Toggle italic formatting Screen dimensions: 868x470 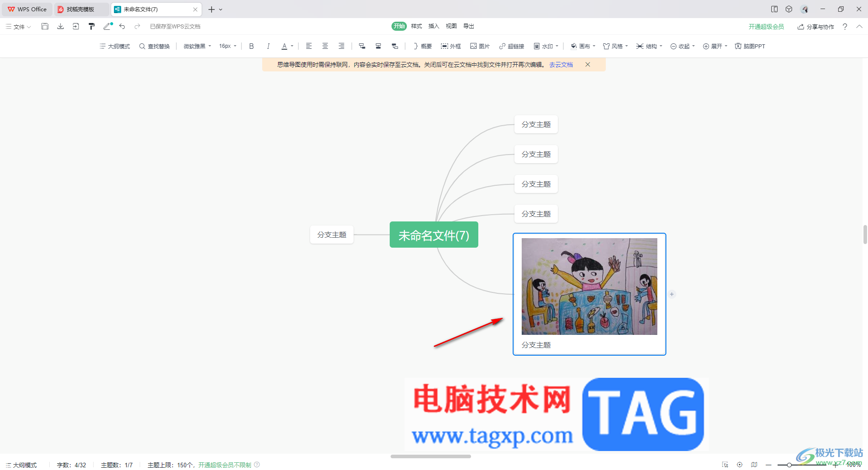pyautogui.click(x=268, y=46)
